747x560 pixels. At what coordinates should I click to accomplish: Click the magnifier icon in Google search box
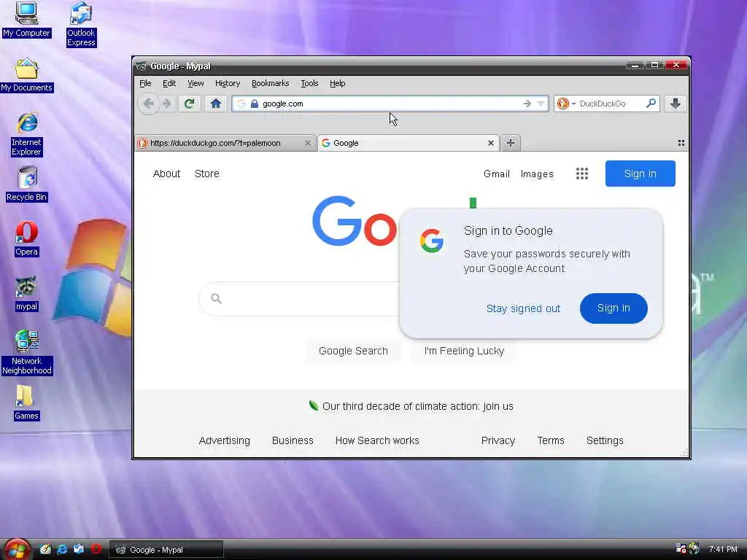tap(216, 298)
